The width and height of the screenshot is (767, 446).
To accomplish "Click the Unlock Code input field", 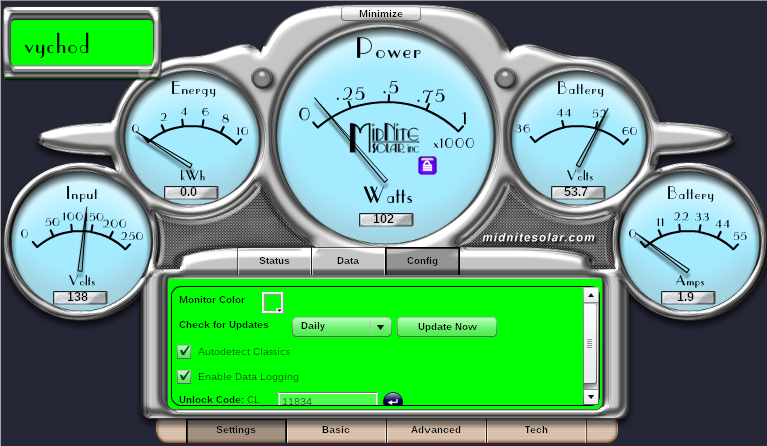I will coord(327,400).
